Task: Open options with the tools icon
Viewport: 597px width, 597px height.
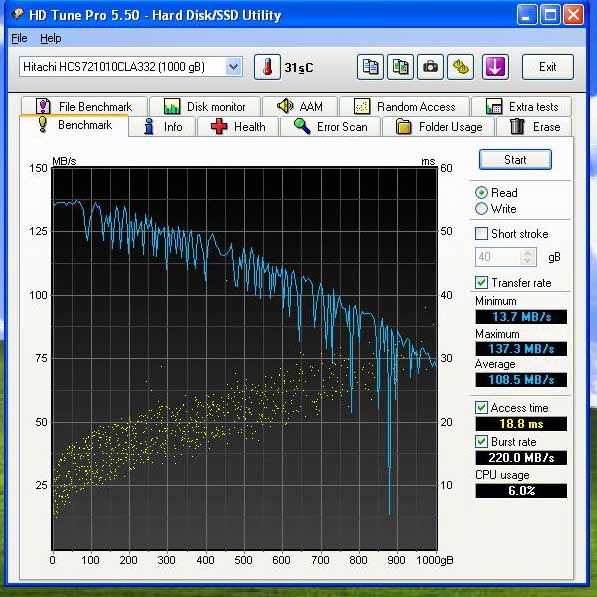Action: click(x=460, y=67)
